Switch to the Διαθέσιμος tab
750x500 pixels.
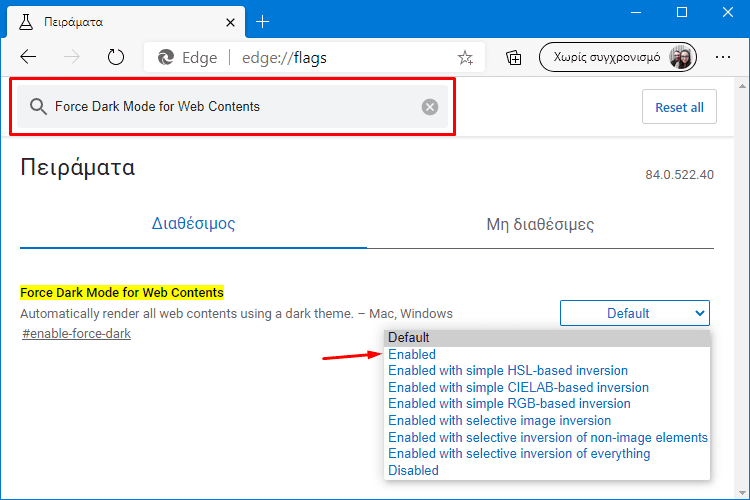[x=193, y=223]
